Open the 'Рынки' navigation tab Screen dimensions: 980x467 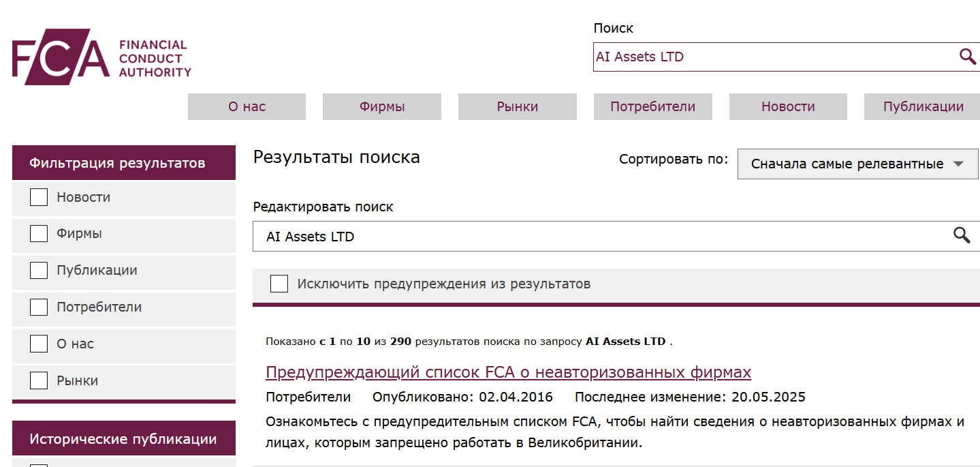517,106
